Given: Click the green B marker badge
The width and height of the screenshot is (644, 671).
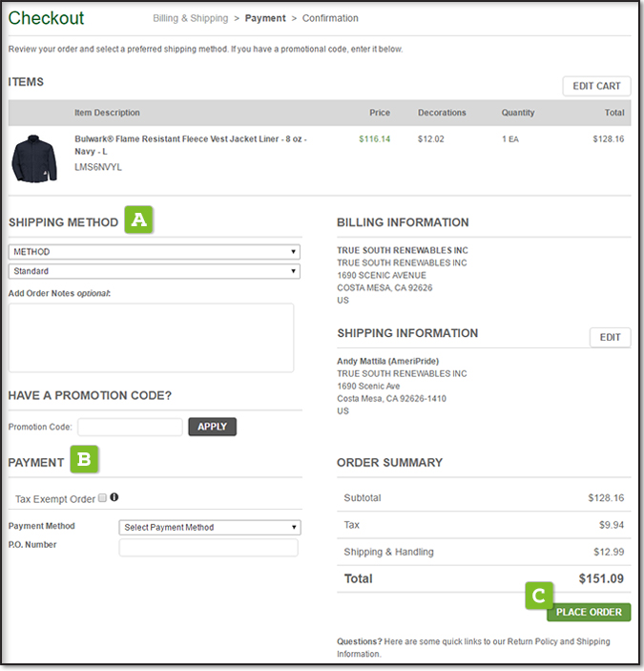Looking at the screenshot, I should [84, 460].
